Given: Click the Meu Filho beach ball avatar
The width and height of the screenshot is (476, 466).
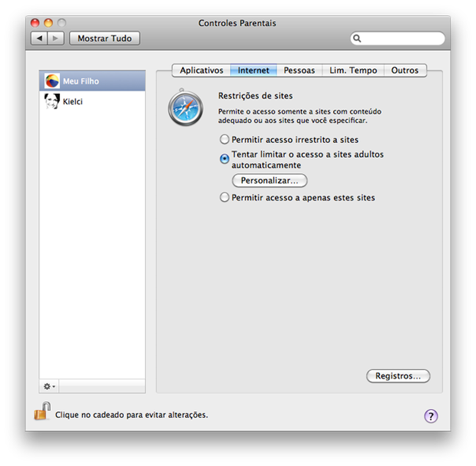Looking at the screenshot, I should 52,81.
